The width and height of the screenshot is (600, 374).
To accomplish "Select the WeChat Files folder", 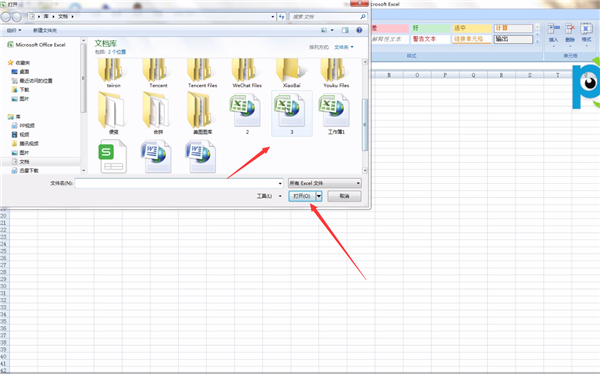I will pos(247,73).
